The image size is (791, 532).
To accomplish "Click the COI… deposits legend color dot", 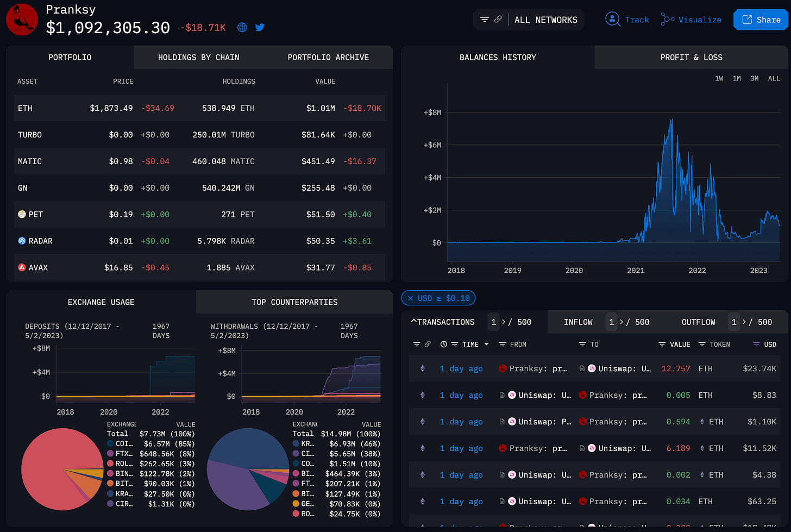I will point(110,444).
